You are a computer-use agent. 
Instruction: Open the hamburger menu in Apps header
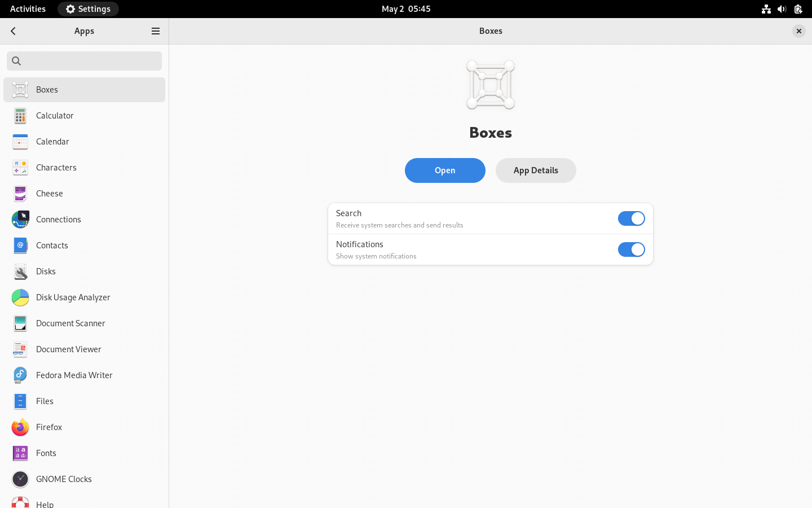(156, 31)
